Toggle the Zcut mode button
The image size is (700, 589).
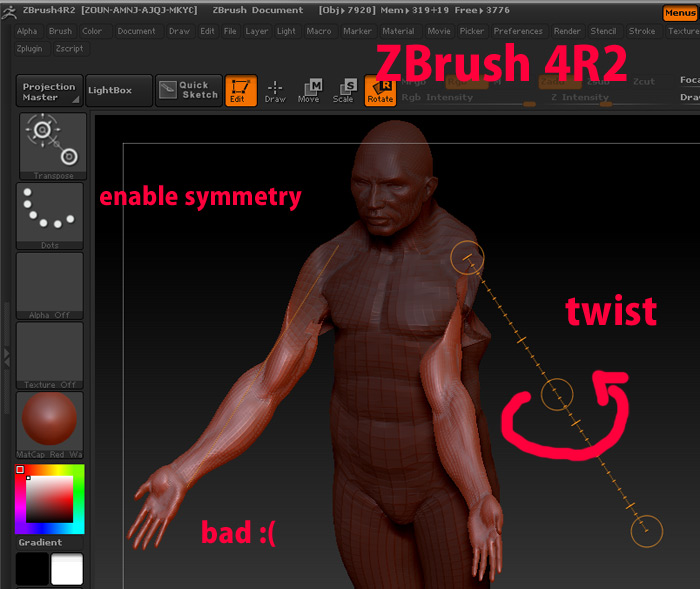643,82
